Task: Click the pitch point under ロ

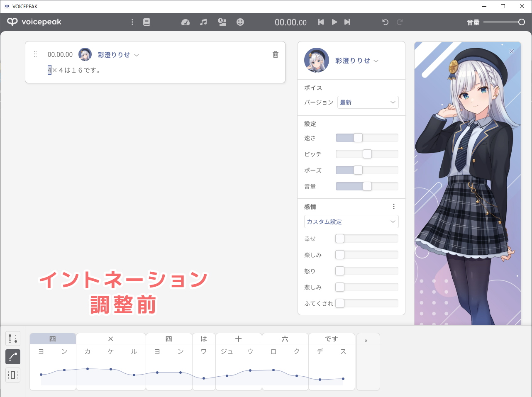Action: pos(273,370)
